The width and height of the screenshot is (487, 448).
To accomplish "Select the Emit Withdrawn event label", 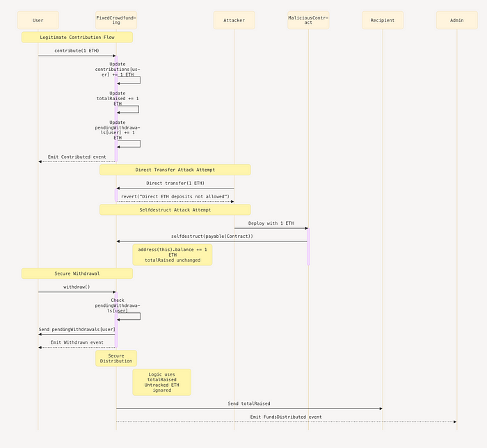I will pos(77,342).
